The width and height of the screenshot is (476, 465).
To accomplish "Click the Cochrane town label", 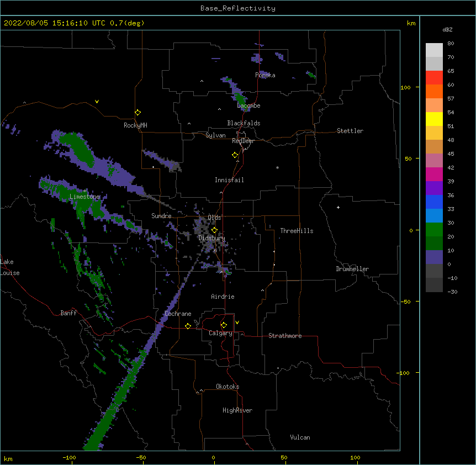I will tap(178, 314).
